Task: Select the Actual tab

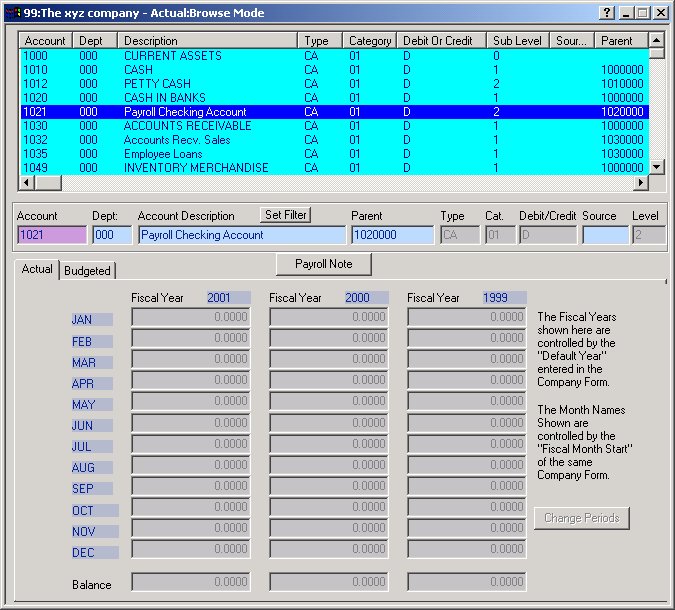Action: coord(37,270)
